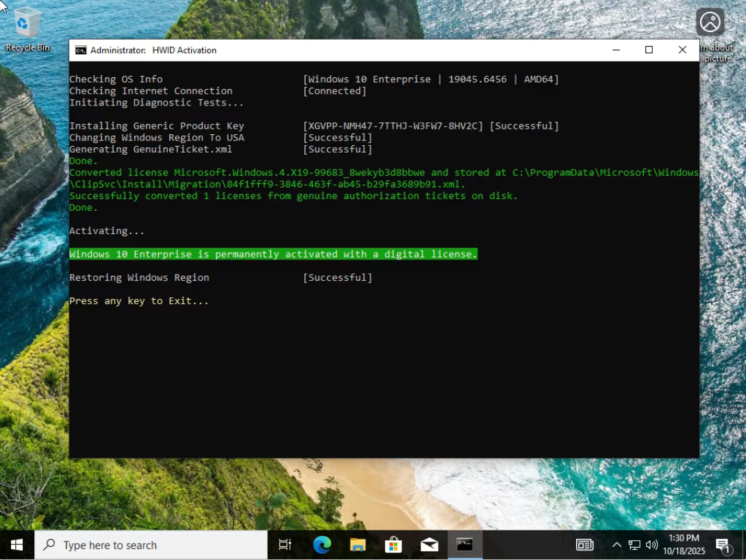Maximize the HWID Activation window
Viewport: 746px width, 560px height.
tap(649, 50)
